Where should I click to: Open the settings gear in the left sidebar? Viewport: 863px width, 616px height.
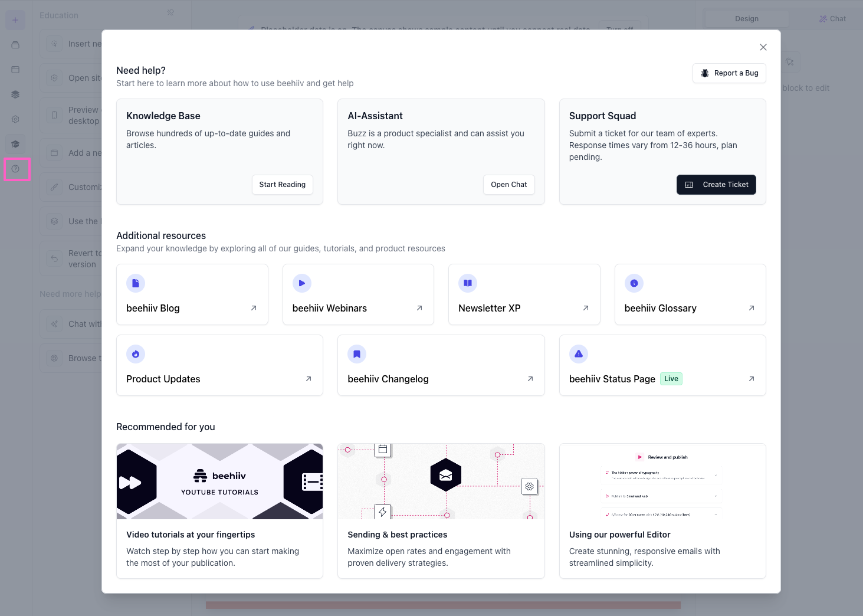pos(15,119)
